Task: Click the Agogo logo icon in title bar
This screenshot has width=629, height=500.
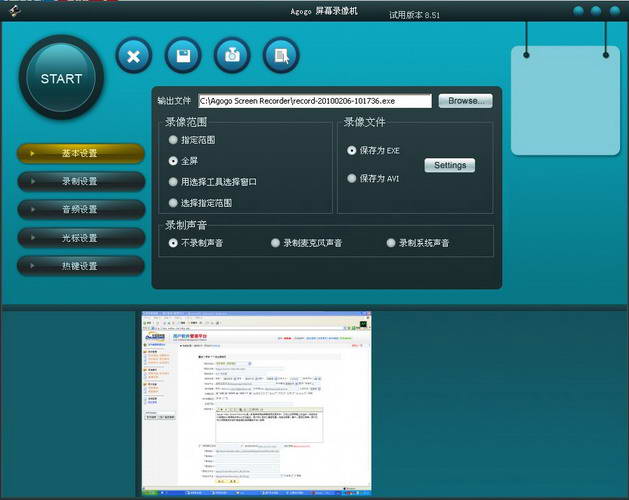Action: click(x=15, y=10)
